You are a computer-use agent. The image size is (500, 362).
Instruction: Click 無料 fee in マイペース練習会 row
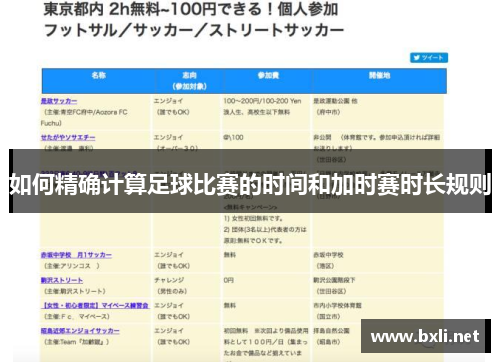(229, 305)
